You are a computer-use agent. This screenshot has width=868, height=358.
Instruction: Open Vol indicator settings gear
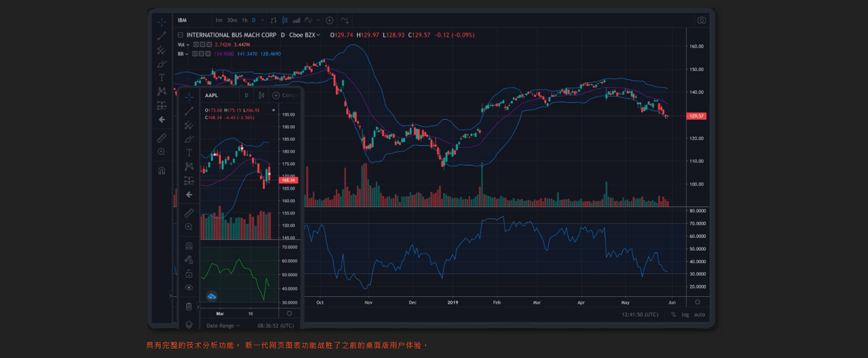202,45
